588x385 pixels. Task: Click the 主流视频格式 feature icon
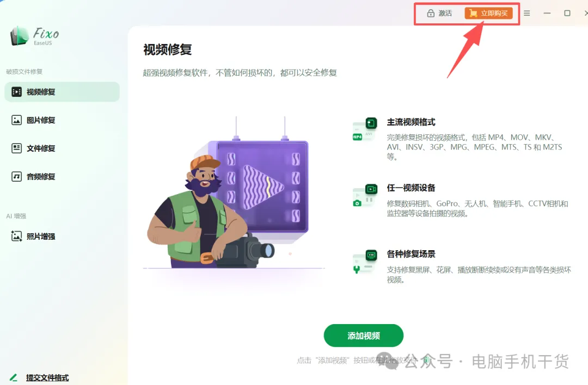(x=364, y=129)
